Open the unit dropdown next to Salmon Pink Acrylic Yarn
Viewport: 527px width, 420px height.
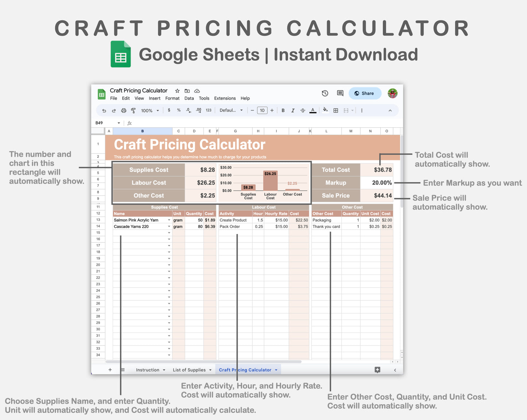169,220
